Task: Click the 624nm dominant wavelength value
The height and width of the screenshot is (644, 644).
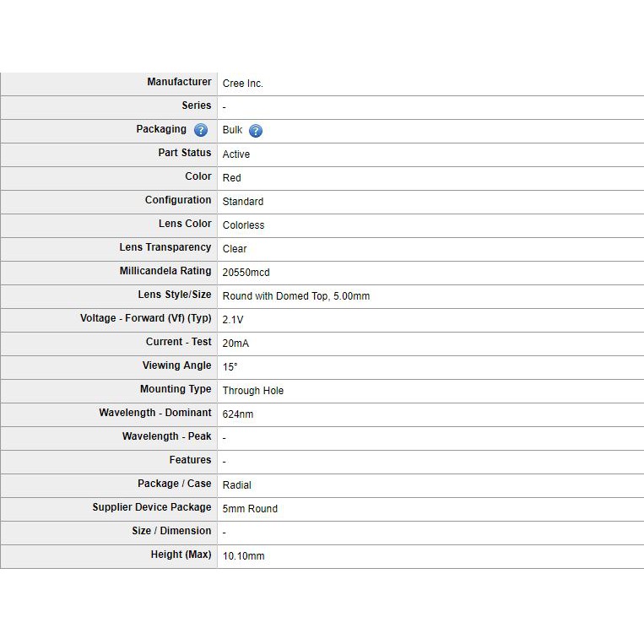Action: tap(238, 414)
